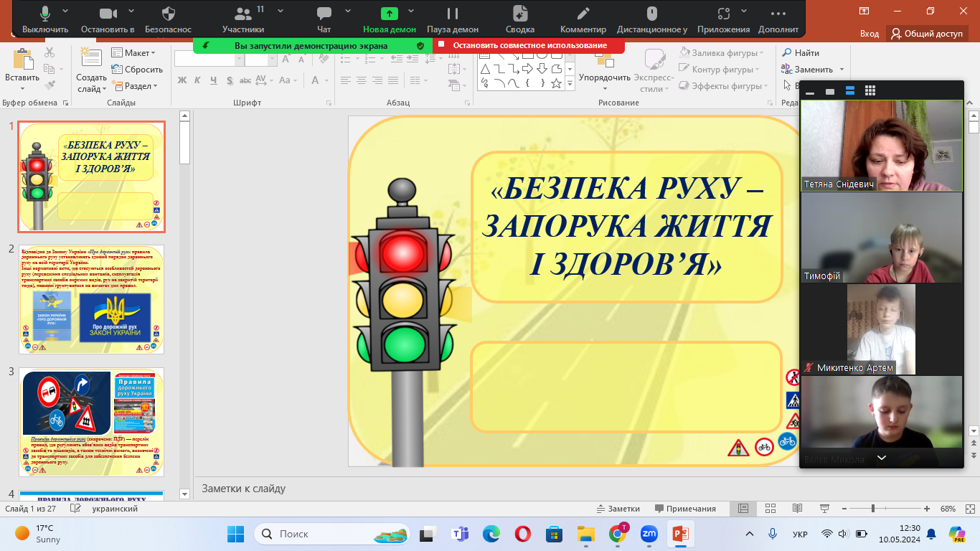This screenshot has height=551, width=980.
Task: Select slide 3 thumbnail
Action: click(x=92, y=422)
